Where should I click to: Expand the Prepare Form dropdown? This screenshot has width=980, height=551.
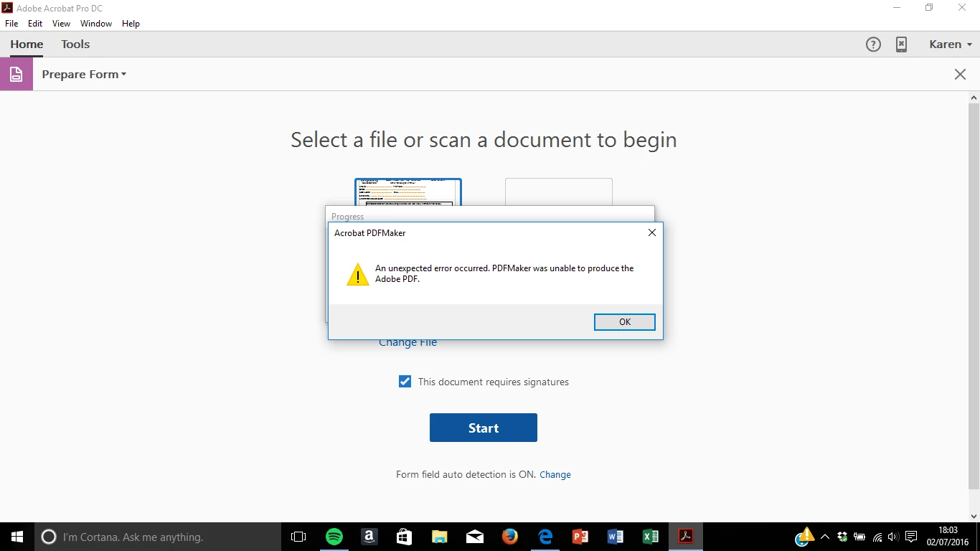point(84,75)
